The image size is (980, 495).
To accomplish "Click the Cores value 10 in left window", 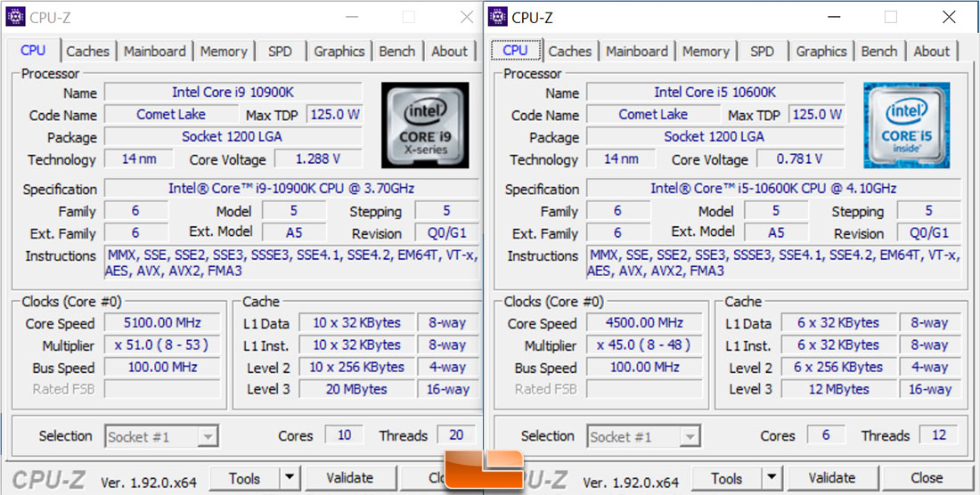I will tap(345, 435).
